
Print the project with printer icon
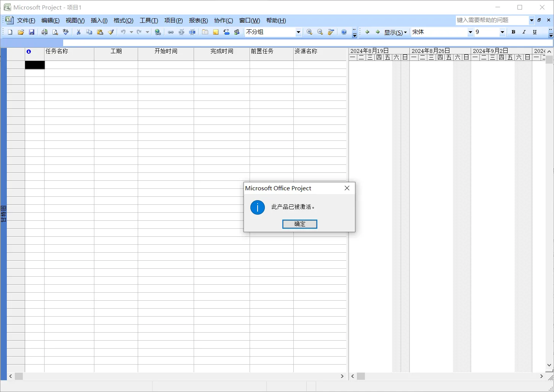coord(45,32)
